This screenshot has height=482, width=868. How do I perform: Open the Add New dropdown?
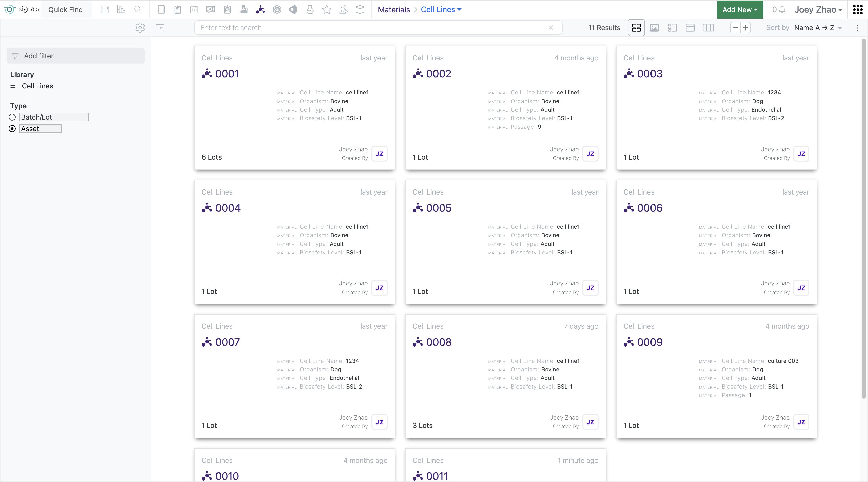740,10
